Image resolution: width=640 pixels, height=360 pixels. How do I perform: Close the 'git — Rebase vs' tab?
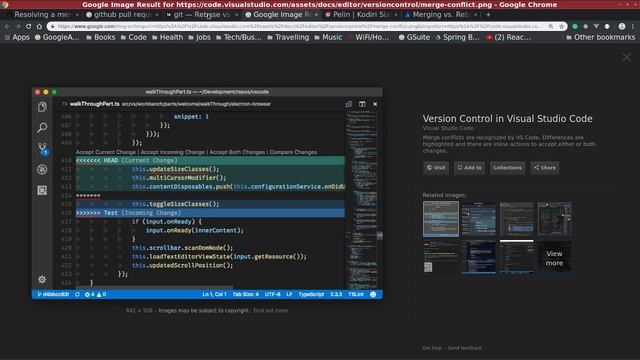click(236, 15)
